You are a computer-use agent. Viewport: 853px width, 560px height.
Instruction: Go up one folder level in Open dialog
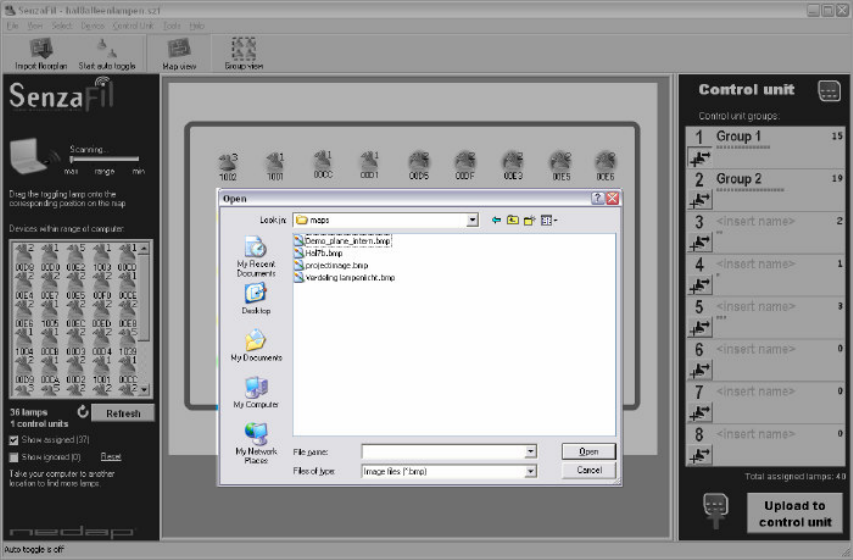(512, 220)
